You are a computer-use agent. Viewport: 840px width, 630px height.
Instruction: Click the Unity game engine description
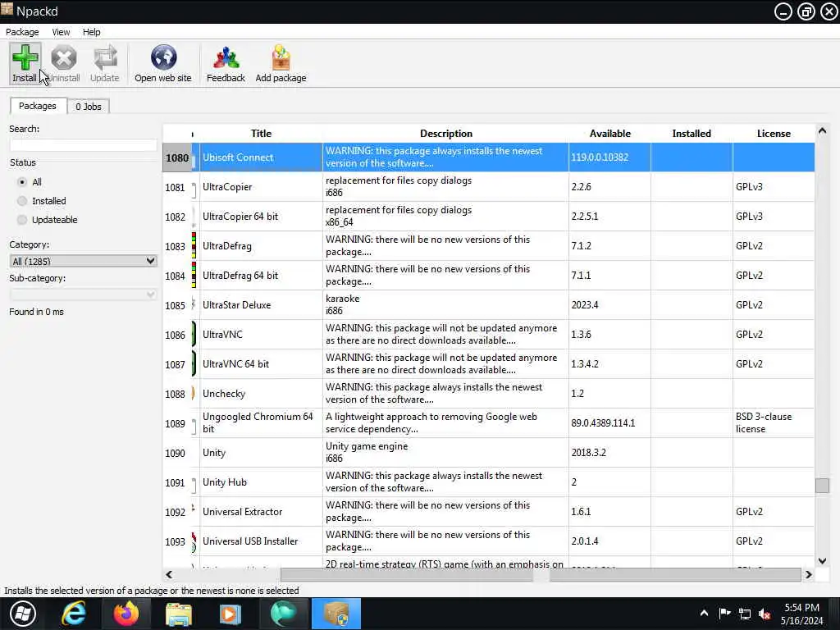click(x=445, y=453)
